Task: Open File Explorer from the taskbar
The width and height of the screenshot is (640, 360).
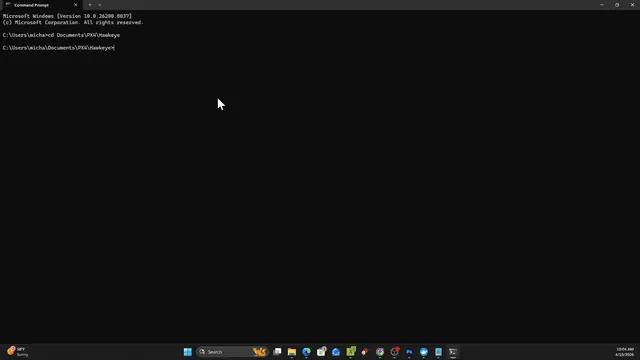Action: click(292, 352)
